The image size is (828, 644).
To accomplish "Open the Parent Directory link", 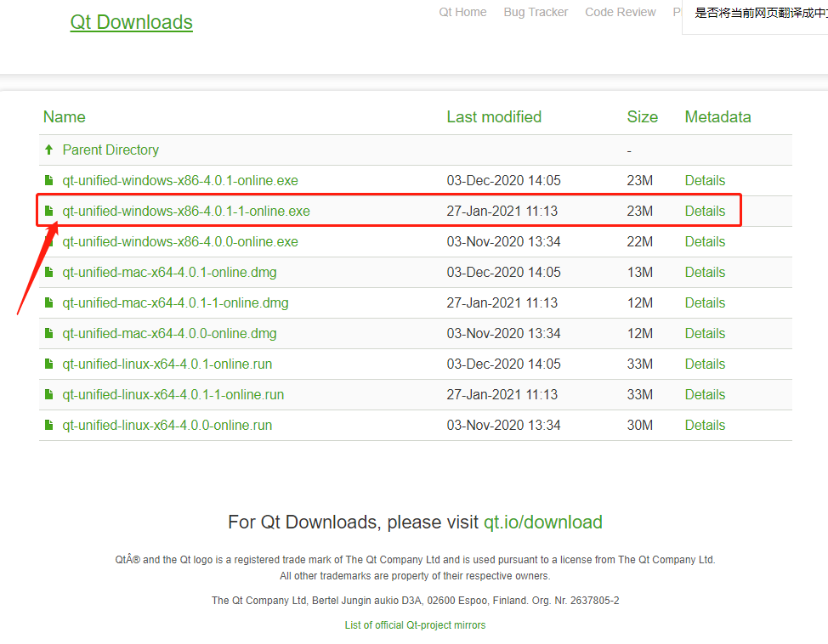I will (x=111, y=150).
